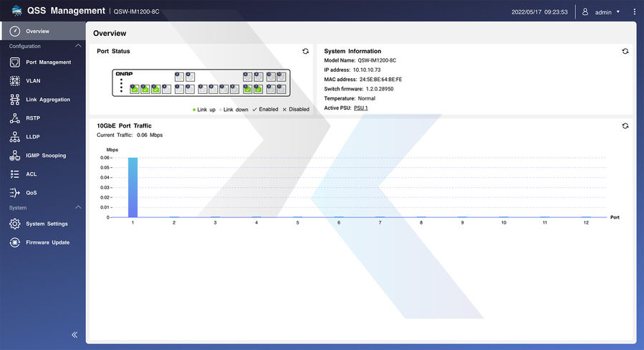The width and height of the screenshot is (644, 350).
Task: Refresh the 10GbE Port Traffic chart
Action: click(x=625, y=126)
